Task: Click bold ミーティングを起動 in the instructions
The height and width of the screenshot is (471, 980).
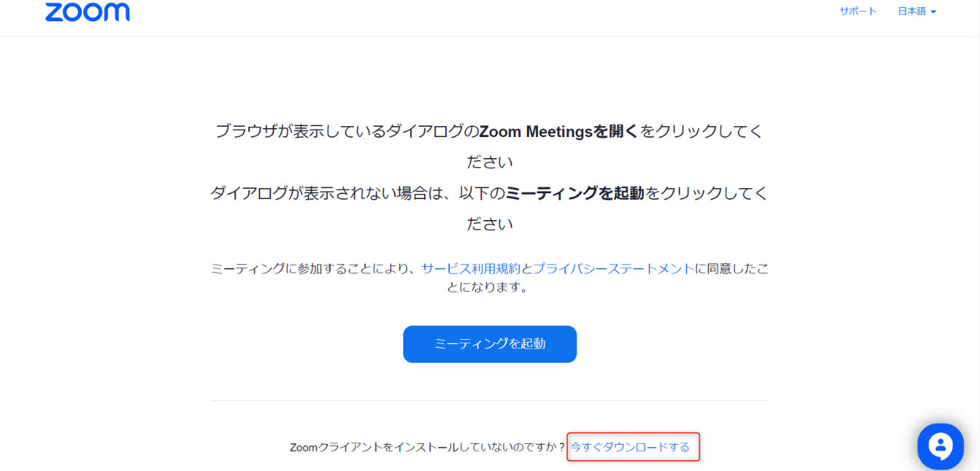Action: click(x=575, y=193)
